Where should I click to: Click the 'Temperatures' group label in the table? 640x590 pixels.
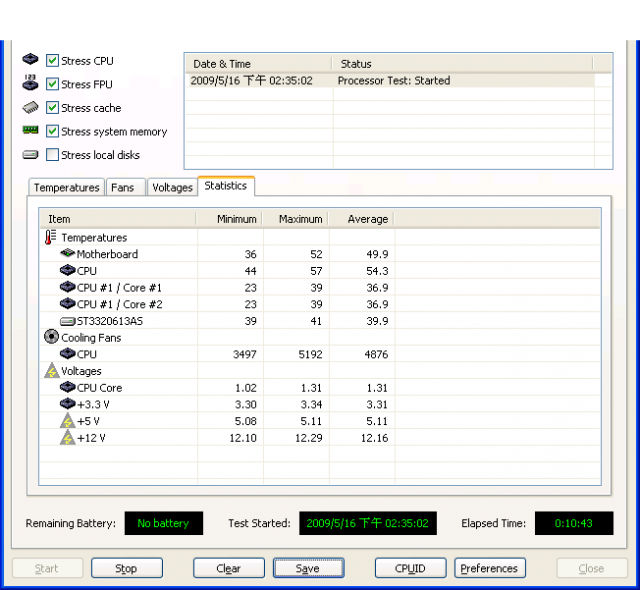pyautogui.click(x=94, y=237)
